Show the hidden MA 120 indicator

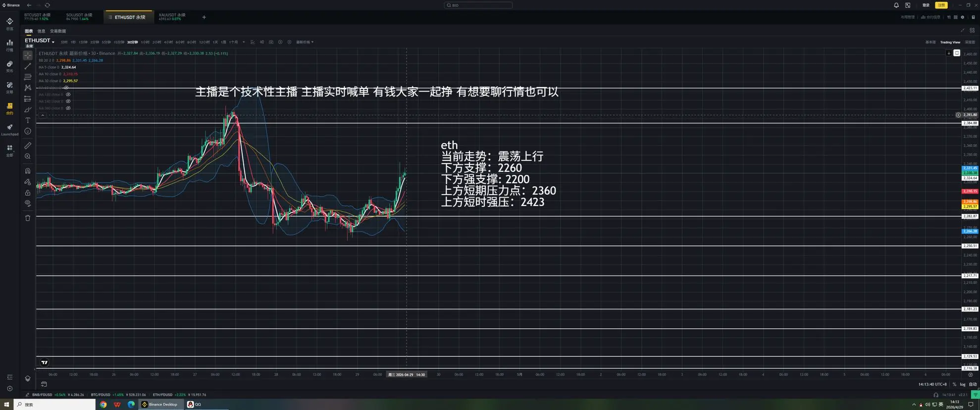(x=68, y=95)
